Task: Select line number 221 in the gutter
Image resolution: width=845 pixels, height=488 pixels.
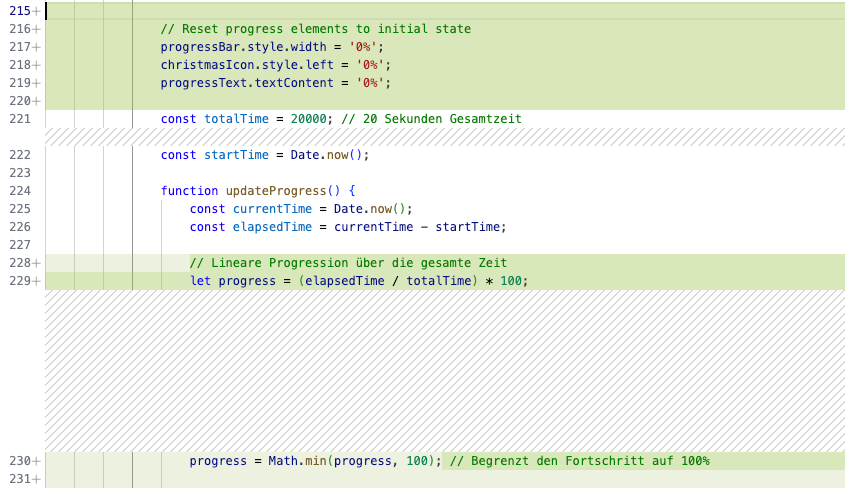Action: (20, 119)
